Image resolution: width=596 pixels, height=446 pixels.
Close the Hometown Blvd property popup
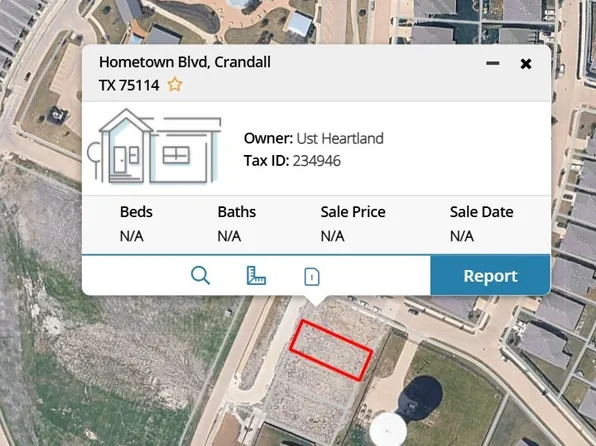click(x=526, y=64)
